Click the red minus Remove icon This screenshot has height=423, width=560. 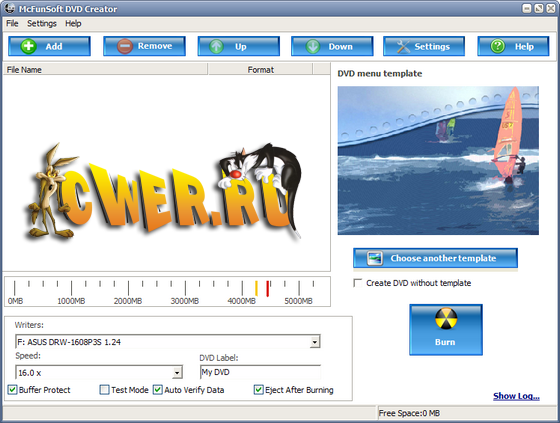point(125,46)
